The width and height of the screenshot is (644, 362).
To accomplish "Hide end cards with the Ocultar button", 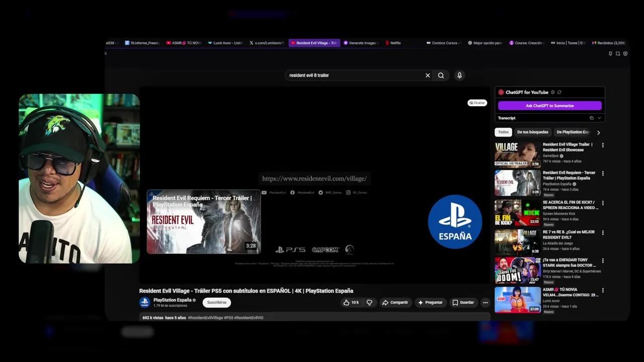I will pyautogui.click(x=477, y=103).
